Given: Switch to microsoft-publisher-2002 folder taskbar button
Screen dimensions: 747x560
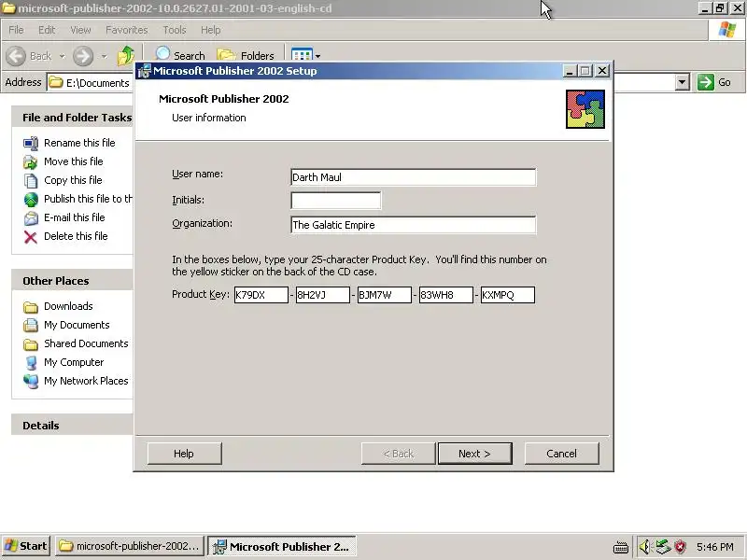Looking at the screenshot, I should pos(130,546).
